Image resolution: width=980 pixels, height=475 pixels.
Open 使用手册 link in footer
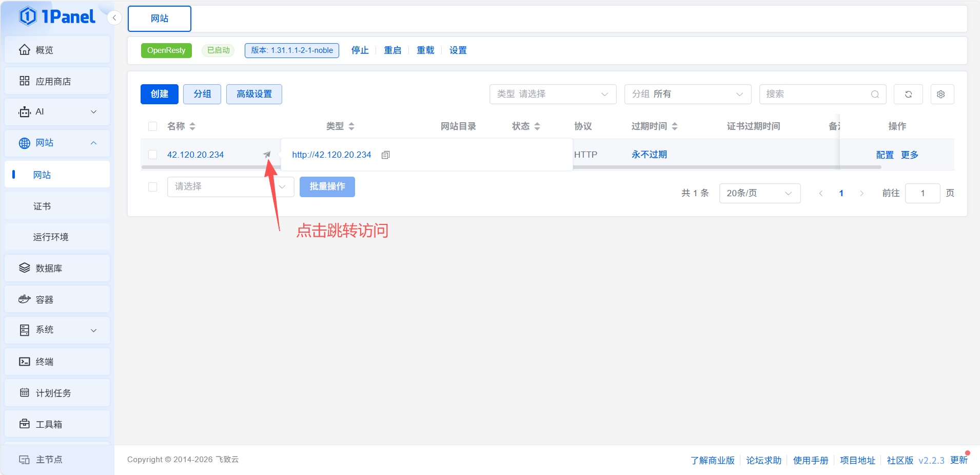811,460
